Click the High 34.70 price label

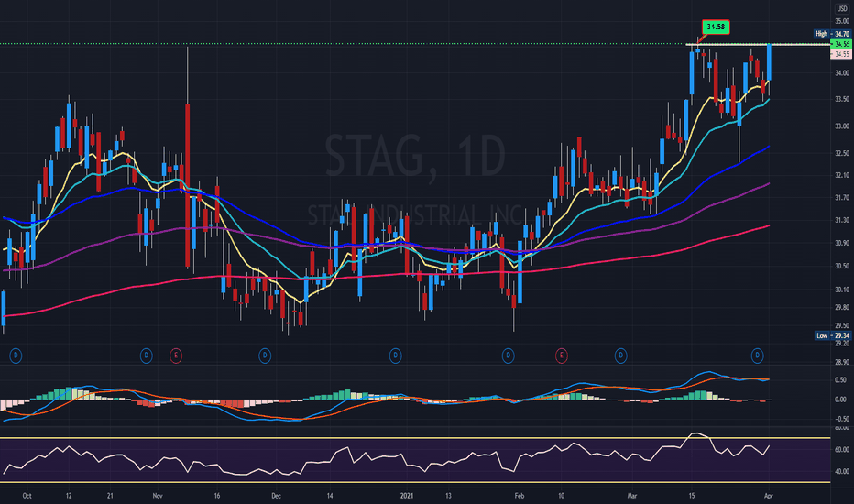point(832,34)
